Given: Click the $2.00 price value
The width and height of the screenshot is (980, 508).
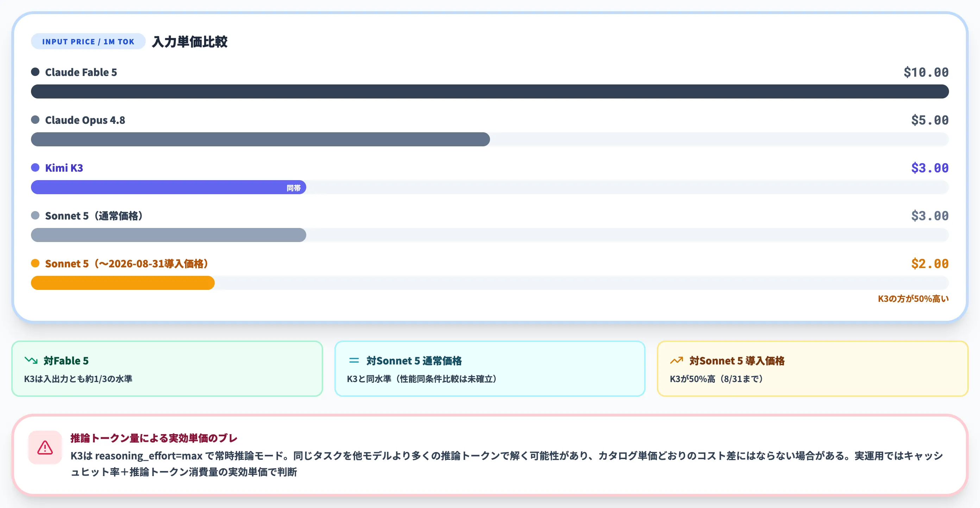Looking at the screenshot, I should point(930,264).
